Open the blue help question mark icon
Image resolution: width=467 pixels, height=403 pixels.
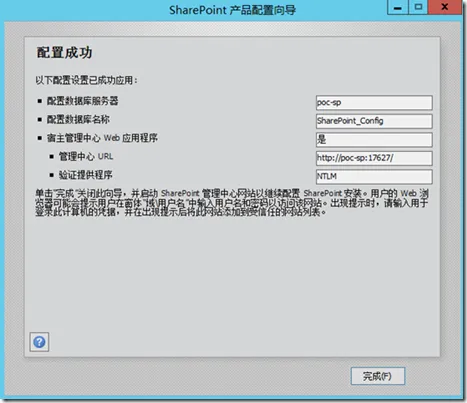point(39,342)
